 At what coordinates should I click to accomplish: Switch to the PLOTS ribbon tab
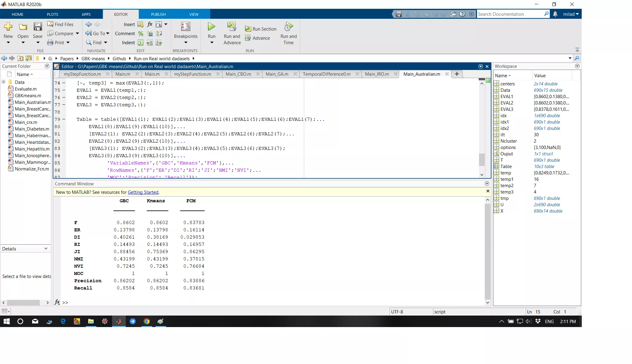coord(52,14)
